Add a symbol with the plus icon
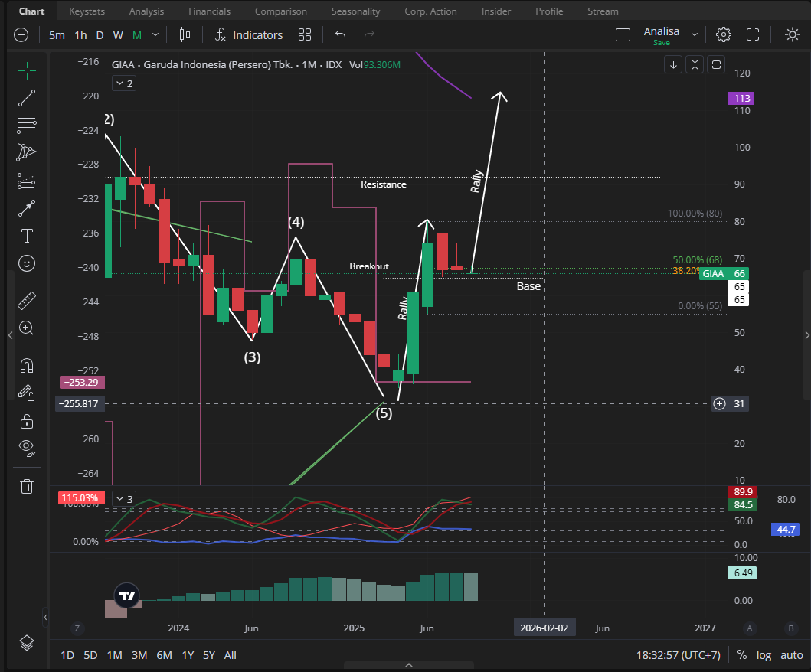Screen dimensions: 811x672 [21, 35]
